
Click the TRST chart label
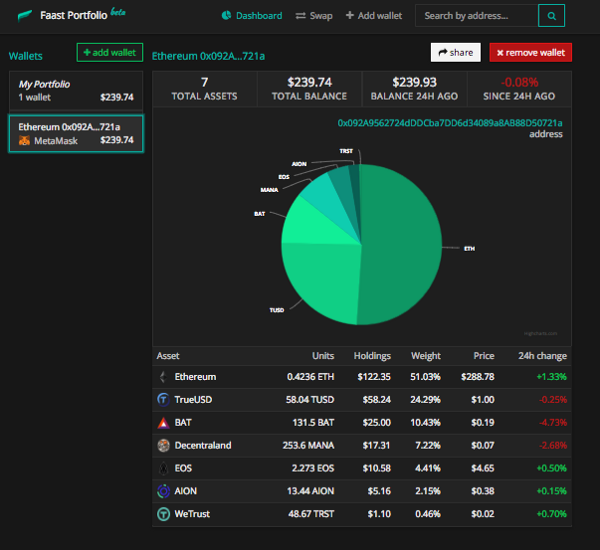point(346,151)
